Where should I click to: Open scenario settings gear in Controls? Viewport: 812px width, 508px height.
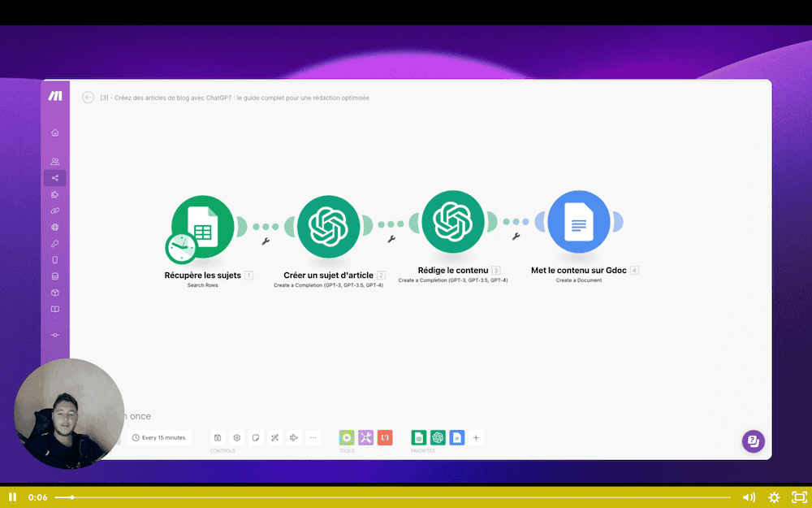pyautogui.click(x=236, y=437)
